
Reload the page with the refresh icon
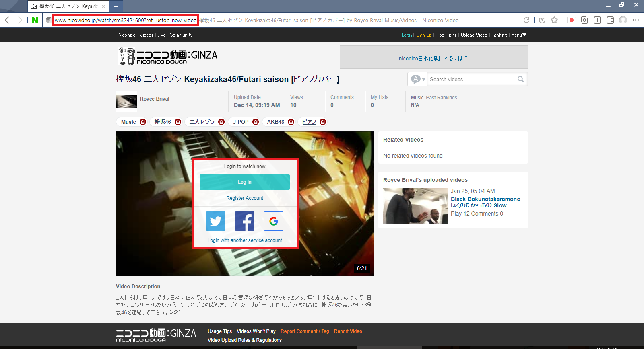pos(526,20)
